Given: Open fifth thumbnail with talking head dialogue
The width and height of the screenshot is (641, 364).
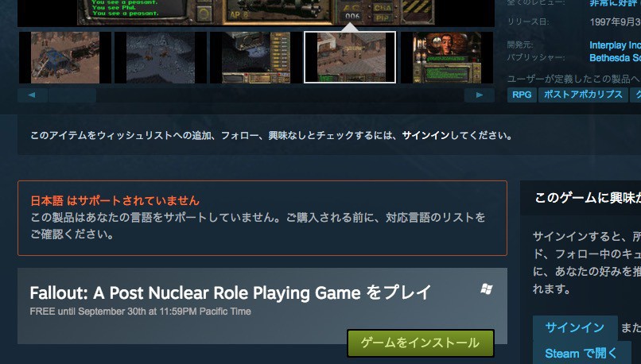Looking at the screenshot, I should 447,57.
